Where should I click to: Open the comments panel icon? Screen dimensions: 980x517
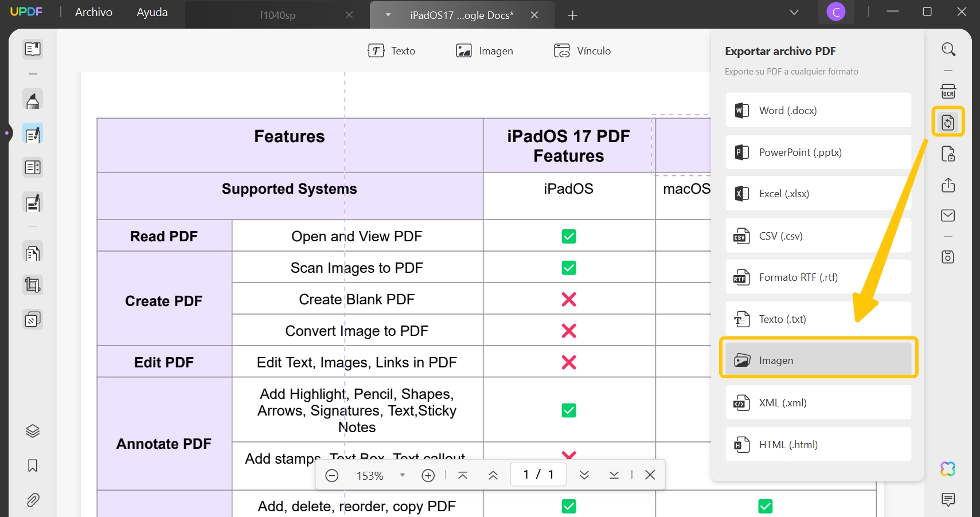[x=948, y=500]
